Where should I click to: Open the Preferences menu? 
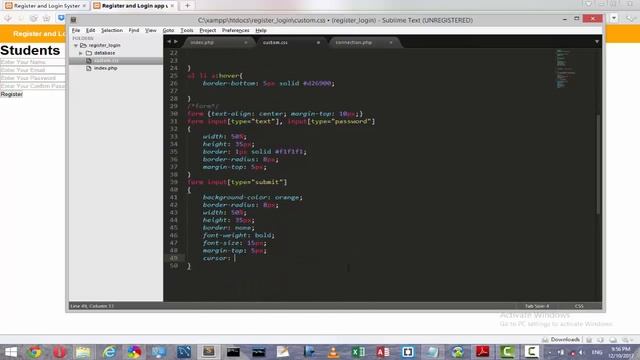[236, 30]
